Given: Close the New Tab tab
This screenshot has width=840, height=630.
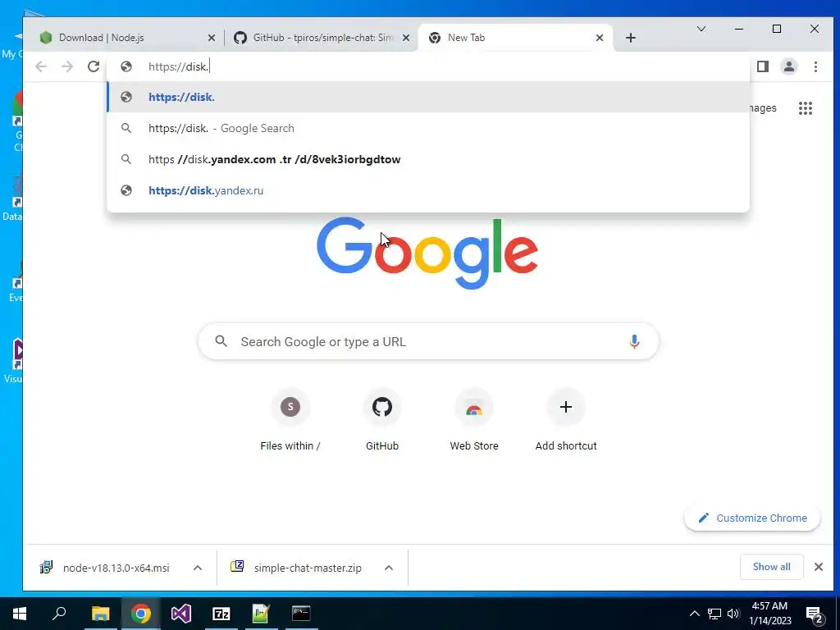Looking at the screenshot, I should pyautogui.click(x=600, y=38).
